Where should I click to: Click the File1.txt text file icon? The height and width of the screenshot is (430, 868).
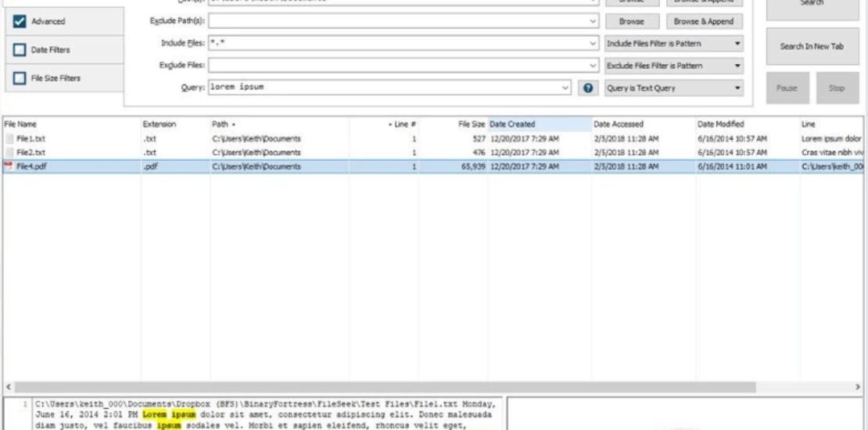click(9, 138)
